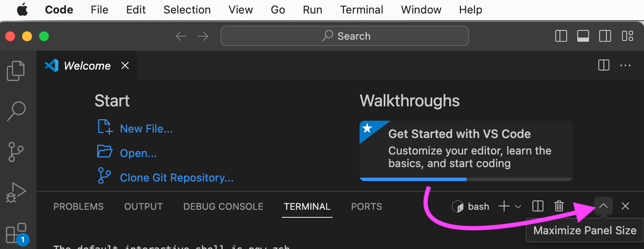Open the Explorer view in activity bar
Viewport: 644px width, 249px height.
(x=16, y=70)
